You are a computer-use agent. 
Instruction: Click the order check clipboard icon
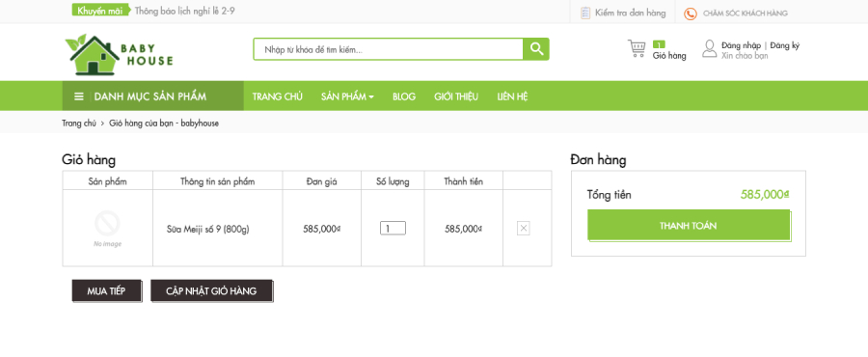pos(585,13)
